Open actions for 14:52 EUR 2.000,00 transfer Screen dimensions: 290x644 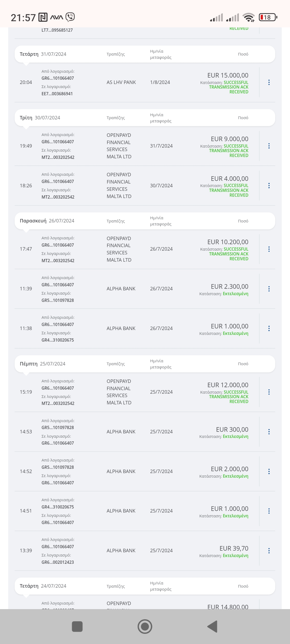point(269,471)
